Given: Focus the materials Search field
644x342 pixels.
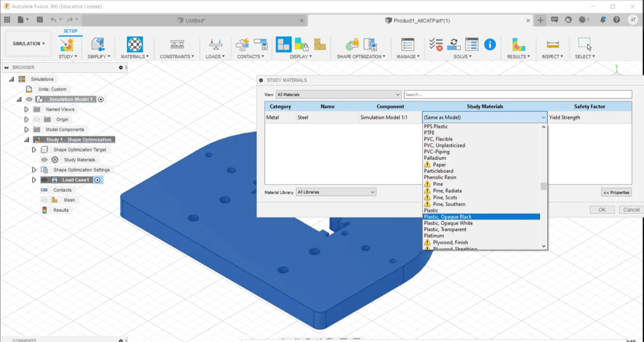Looking at the screenshot, I should tap(518, 95).
